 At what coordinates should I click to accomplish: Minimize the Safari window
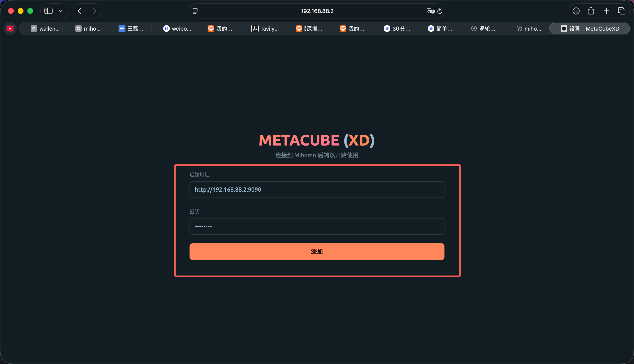pyautogui.click(x=21, y=11)
